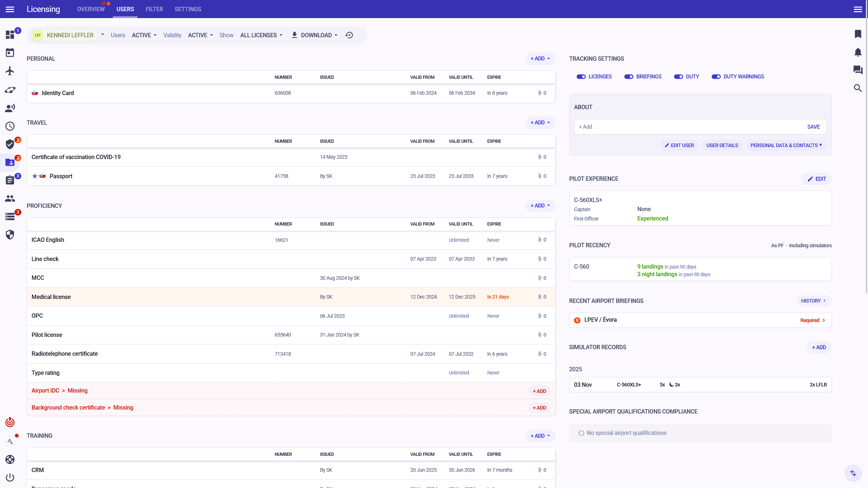Toggle the Licenses tracking switch
The image size is (868, 488).
point(581,77)
